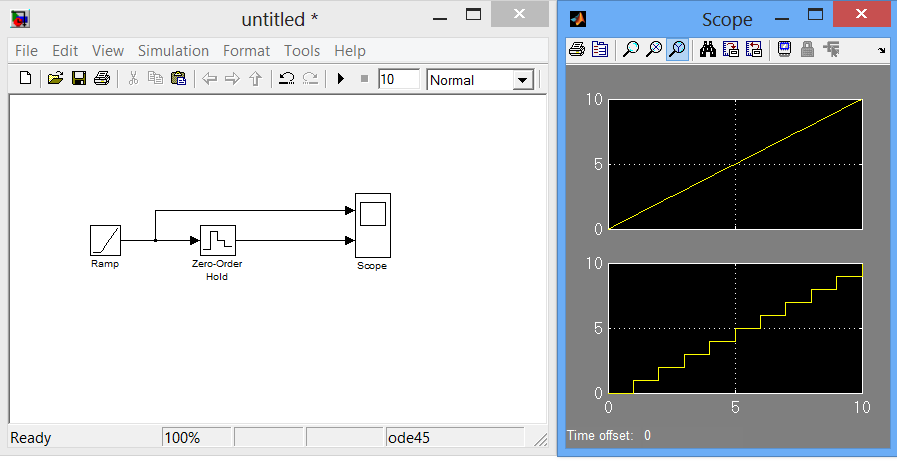Open Scope parameters icon
This screenshot has width=897, height=461.
[x=600, y=50]
